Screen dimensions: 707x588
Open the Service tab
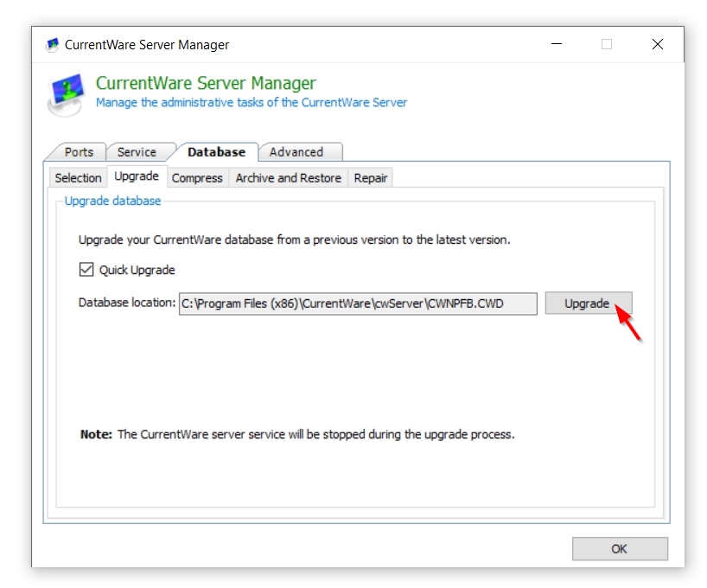pyautogui.click(x=137, y=152)
